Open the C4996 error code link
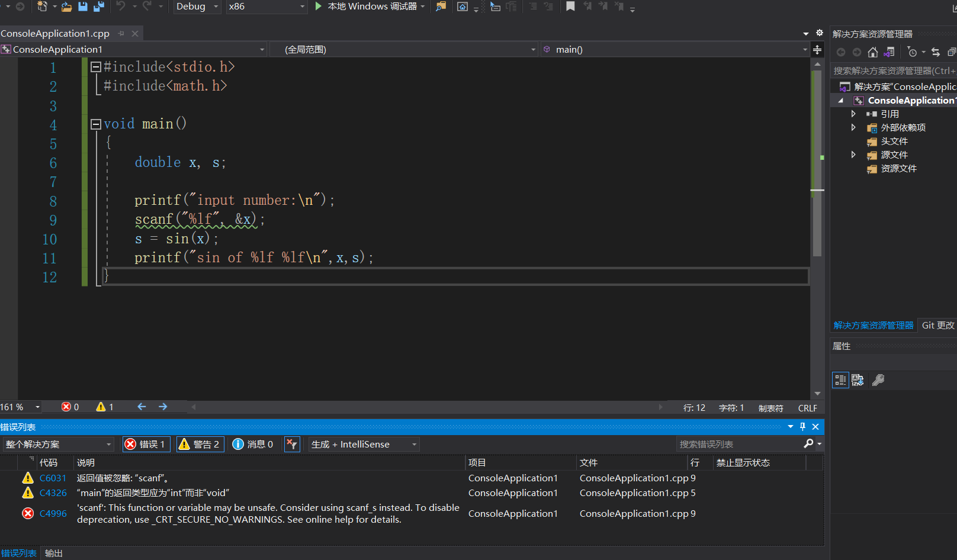 tap(53, 513)
